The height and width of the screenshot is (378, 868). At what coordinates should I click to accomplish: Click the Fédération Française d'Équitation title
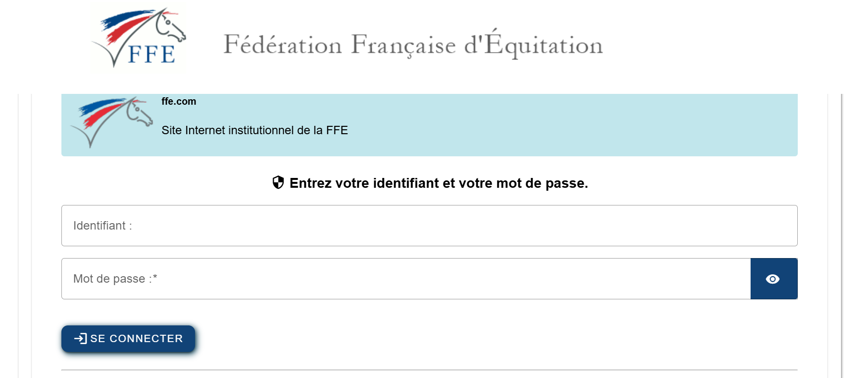tap(413, 45)
